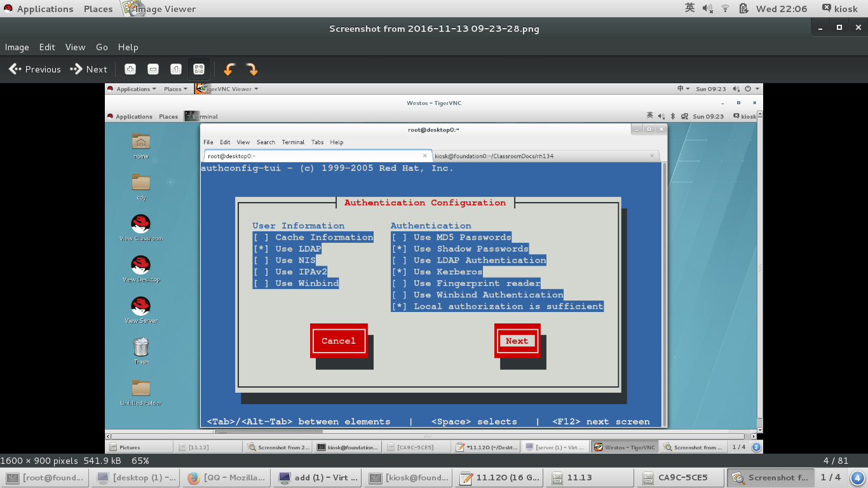Switch to the [desktop (1) taskbar window
The width and height of the screenshot is (868, 488).
(136, 477)
